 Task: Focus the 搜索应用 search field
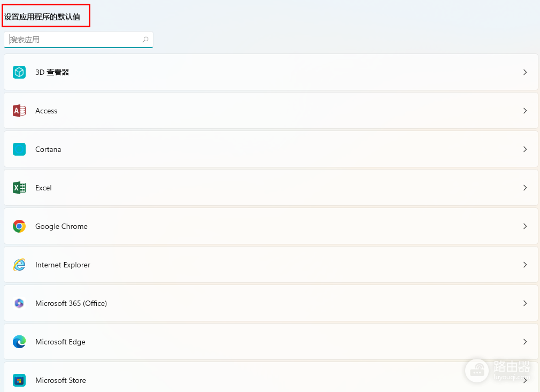79,40
